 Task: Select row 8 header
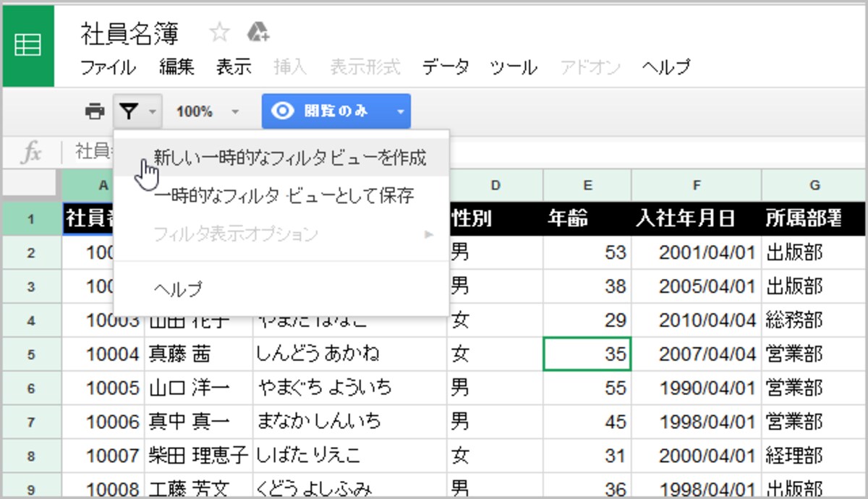[31, 456]
